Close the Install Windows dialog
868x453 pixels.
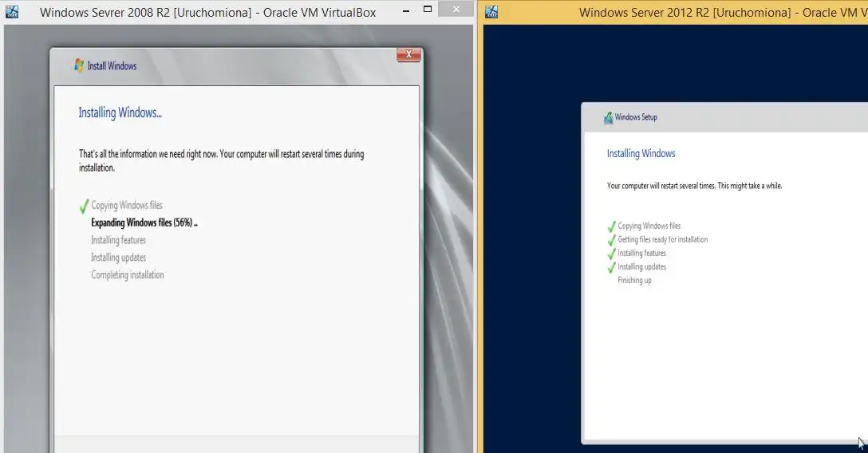[x=408, y=54]
